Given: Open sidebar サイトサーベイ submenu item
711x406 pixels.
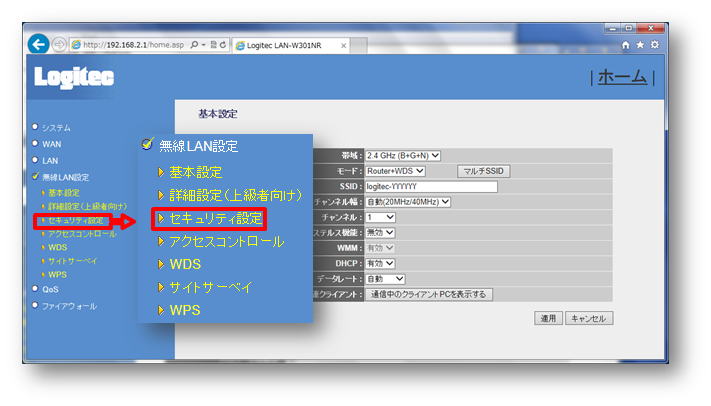Looking at the screenshot, I should coord(72,261).
